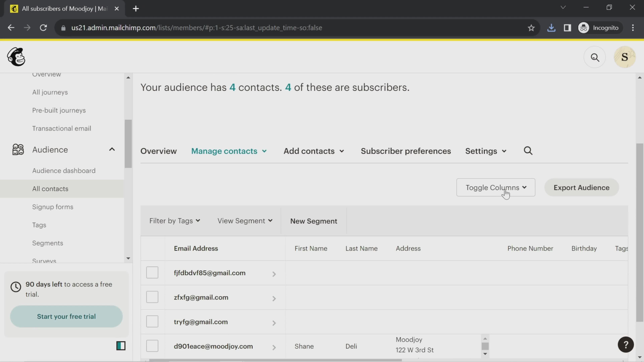Image resolution: width=644 pixels, height=362 pixels.
Task: Expand the Manage contacts menu
Action: click(229, 151)
